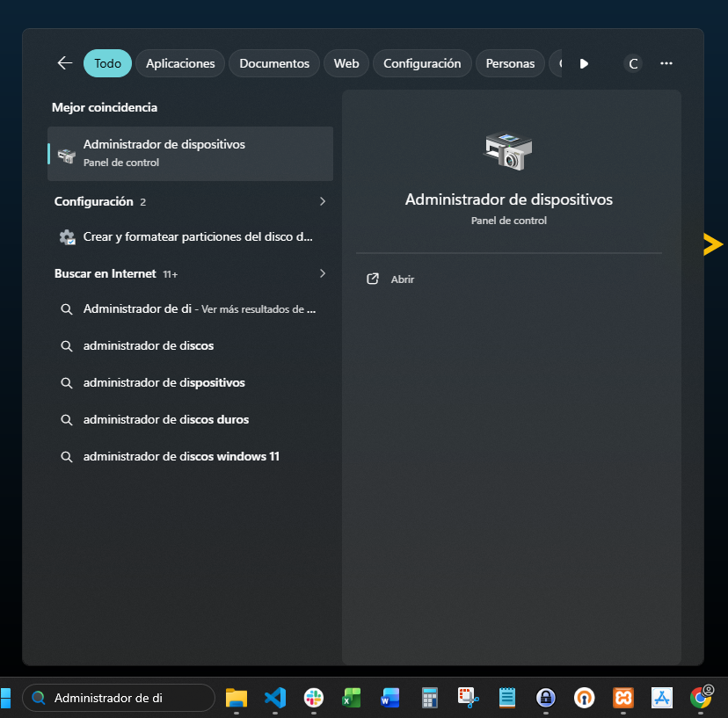This screenshot has width=728, height=718.
Task: Open Google Chrome from the taskbar
Action: pyautogui.click(x=701, y=698)
